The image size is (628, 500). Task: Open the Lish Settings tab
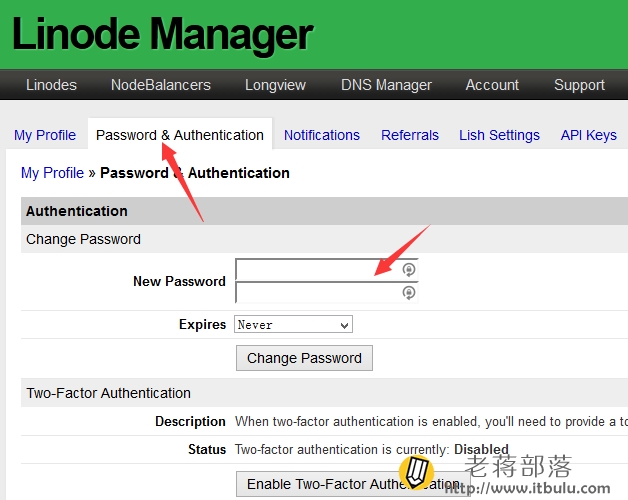pyautogui.click(x=499, y=135)
